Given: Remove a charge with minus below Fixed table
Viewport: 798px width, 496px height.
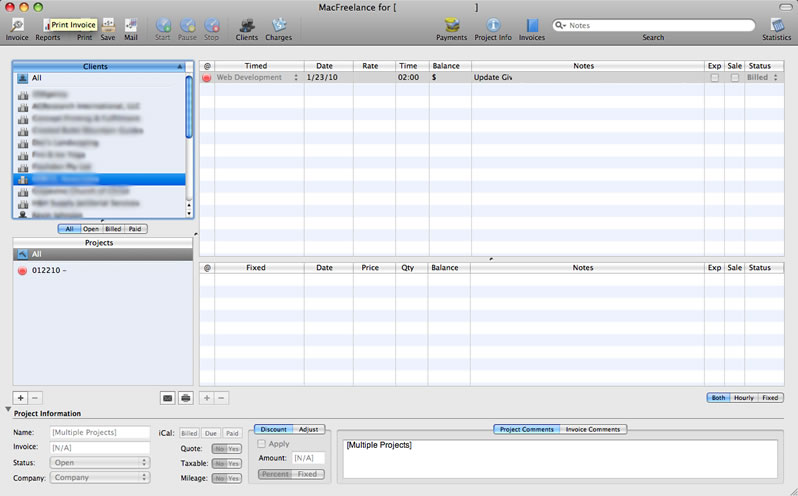Looking at the screenshot, I should point(221,398).
